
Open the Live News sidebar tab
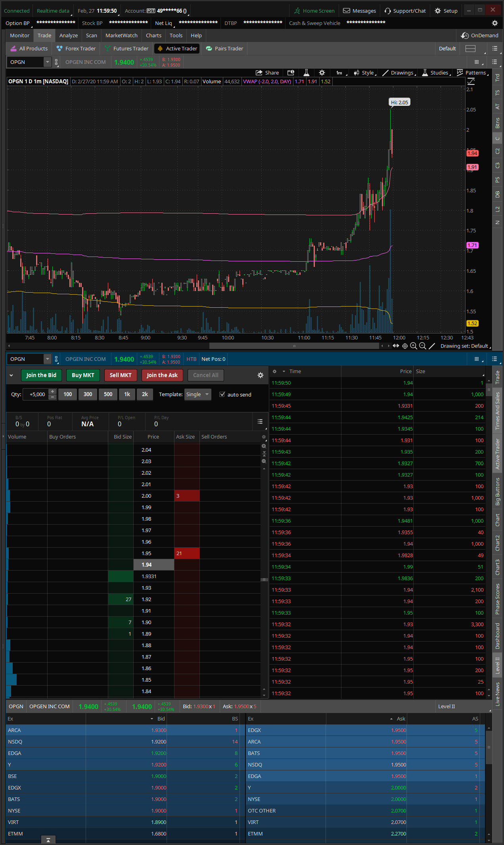pos(497,694)
